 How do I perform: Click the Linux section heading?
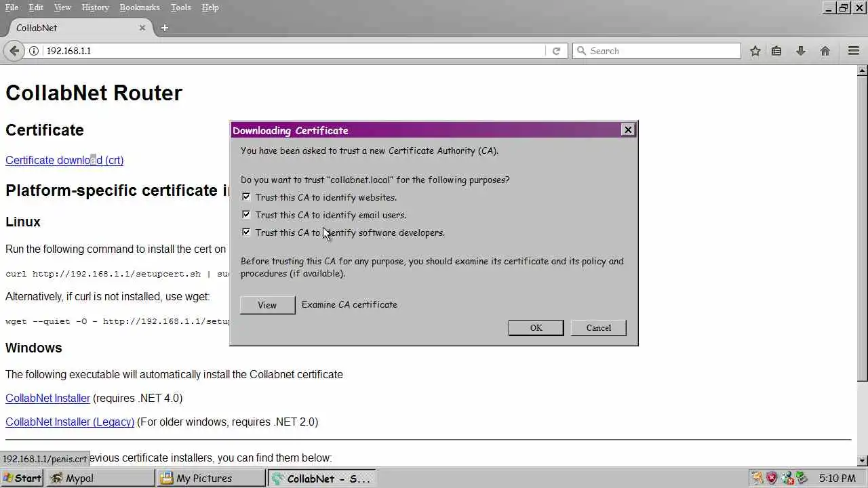coord(23,222)
